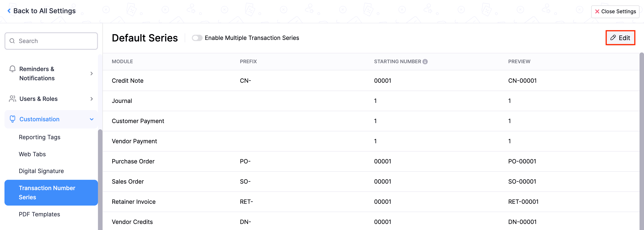Expand the Reminders & Notifications section
This screenshot has height=230, width=644.
click(x=91, y=73)
